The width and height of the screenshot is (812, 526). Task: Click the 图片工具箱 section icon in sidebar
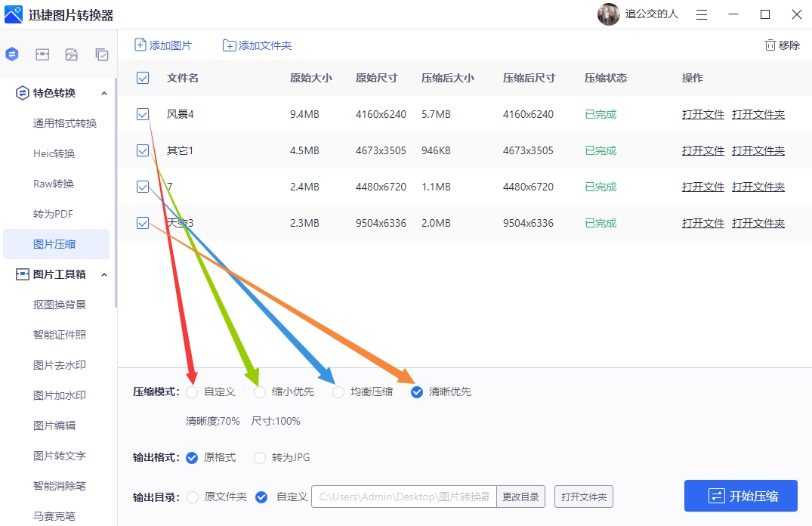coord(22,274)
